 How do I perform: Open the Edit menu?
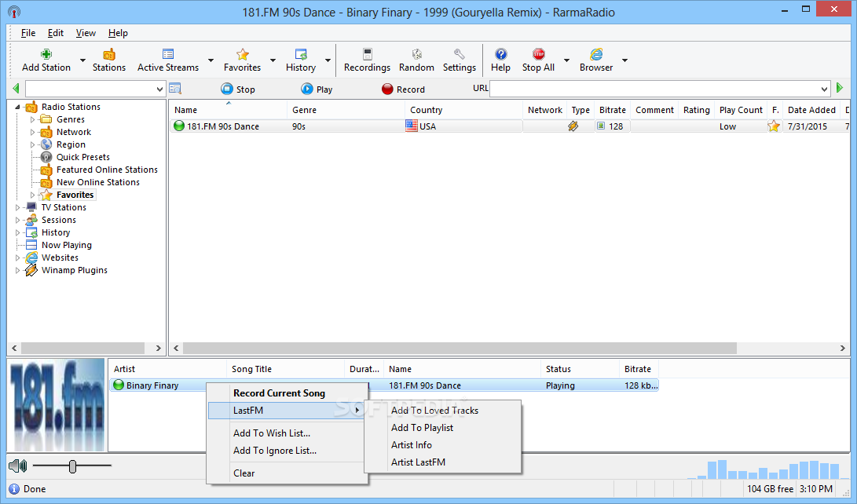click(x=55, y=33)
